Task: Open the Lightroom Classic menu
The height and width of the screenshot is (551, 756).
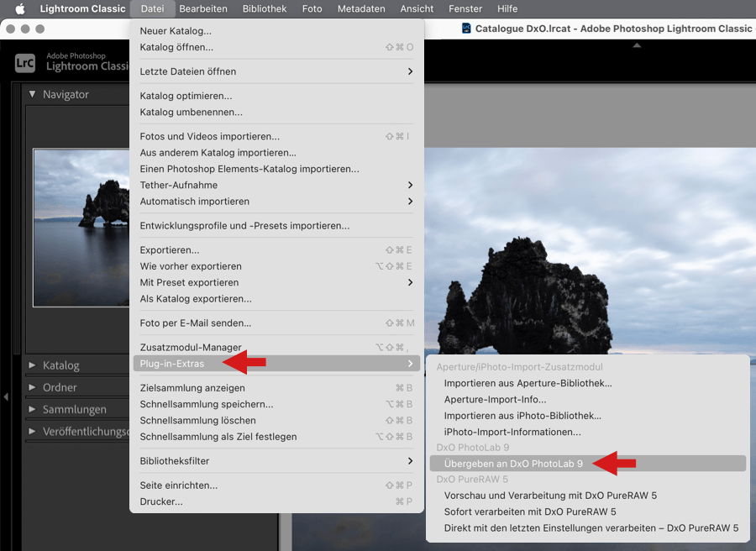Action: coord(82,8)
